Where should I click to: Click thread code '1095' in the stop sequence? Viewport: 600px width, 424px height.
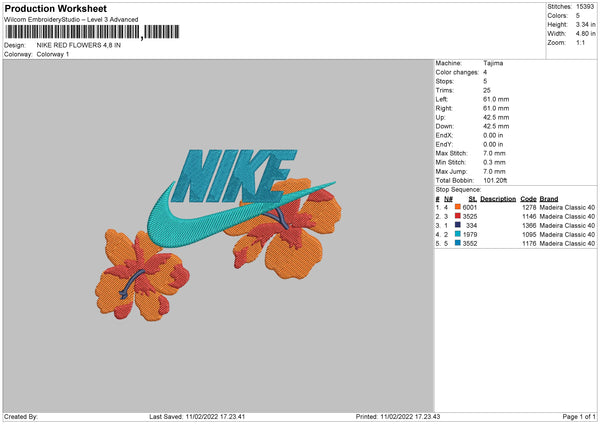[529, 235]
